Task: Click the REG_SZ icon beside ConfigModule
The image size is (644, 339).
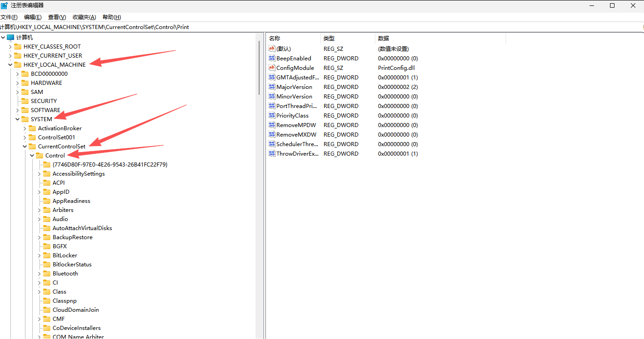Action: (271, 68)
